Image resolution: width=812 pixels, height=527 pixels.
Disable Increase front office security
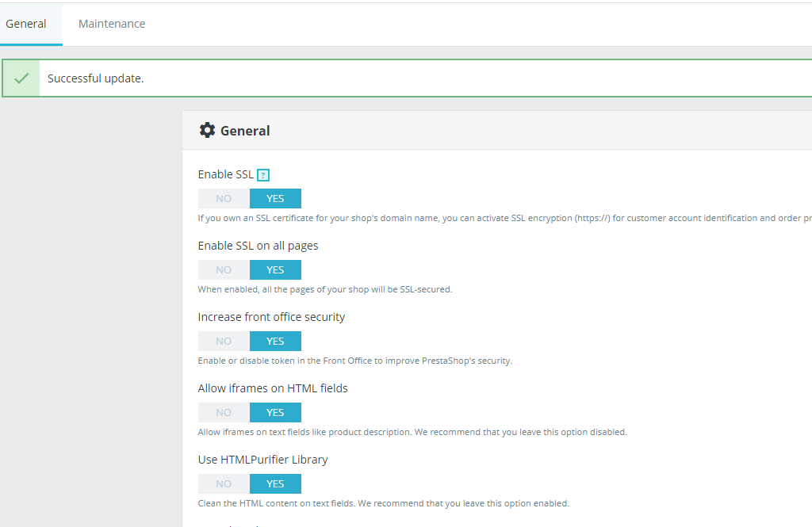pos(224,341)
